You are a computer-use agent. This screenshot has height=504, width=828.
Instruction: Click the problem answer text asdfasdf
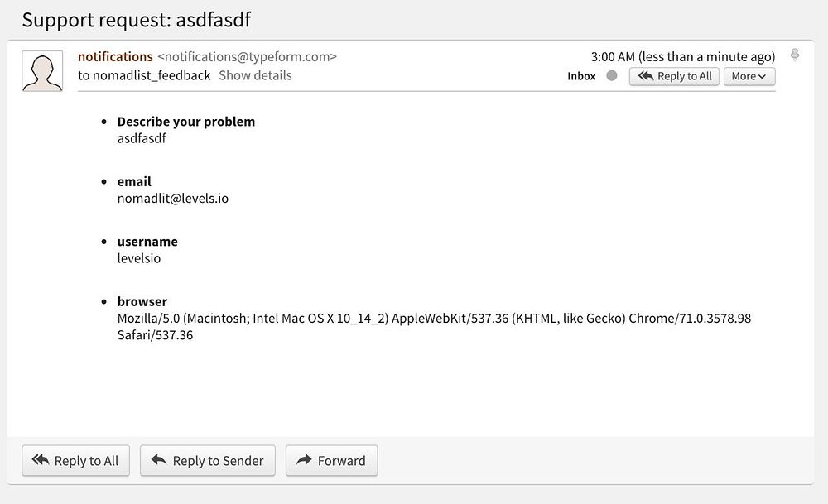(142, 138)
